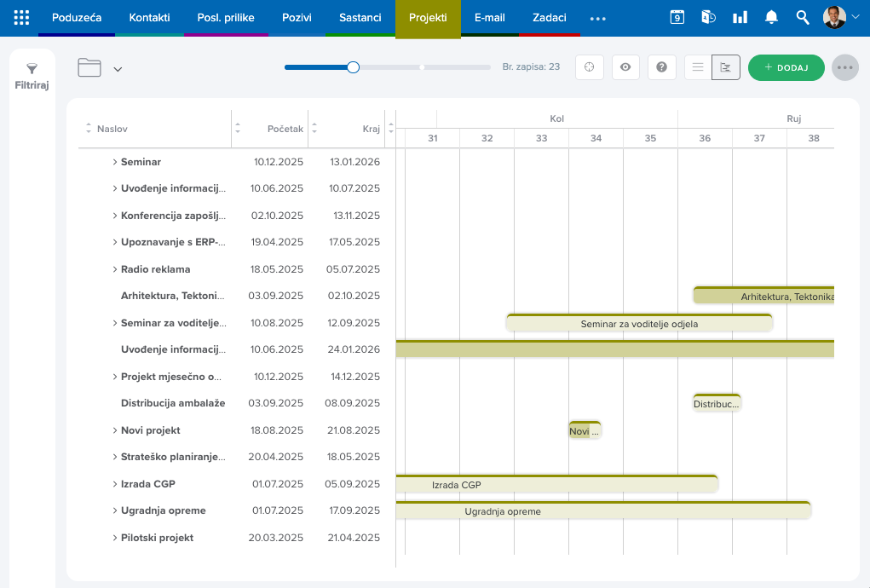Open the Kontakti tab

(149, 18)
